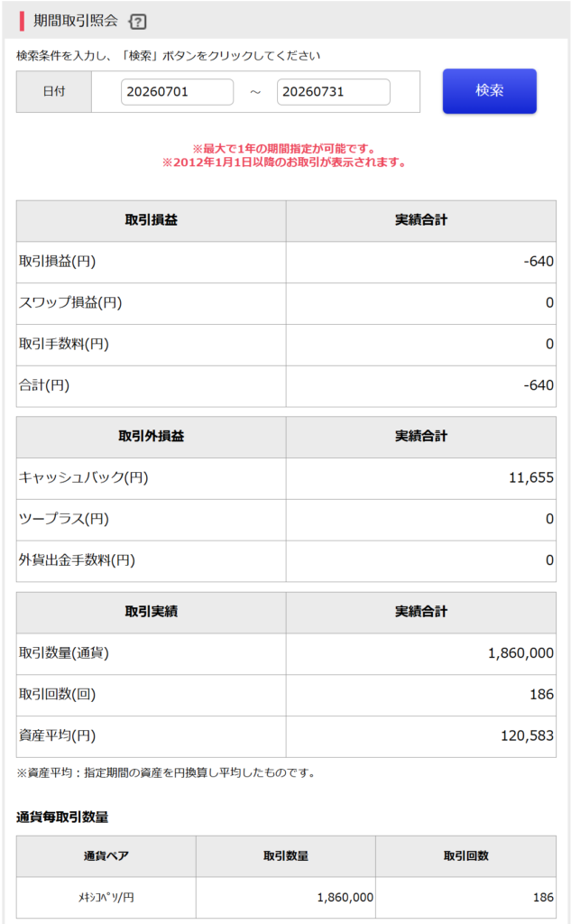Select the ツープラス(円) row label
The width and height of the screenshot is (571, 924).
pos(64,519)
